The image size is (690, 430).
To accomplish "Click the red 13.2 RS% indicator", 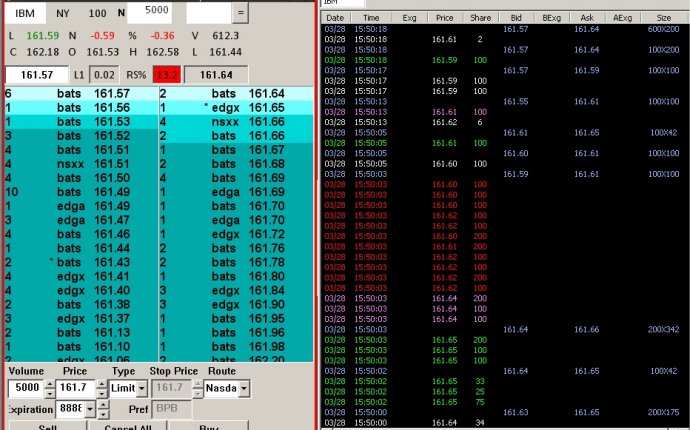I will coord(167,75).
